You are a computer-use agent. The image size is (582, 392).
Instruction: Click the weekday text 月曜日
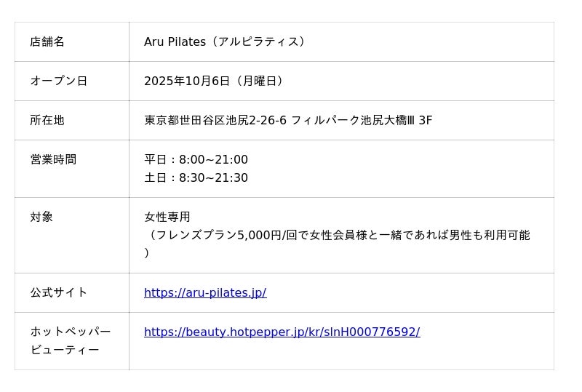259,81
